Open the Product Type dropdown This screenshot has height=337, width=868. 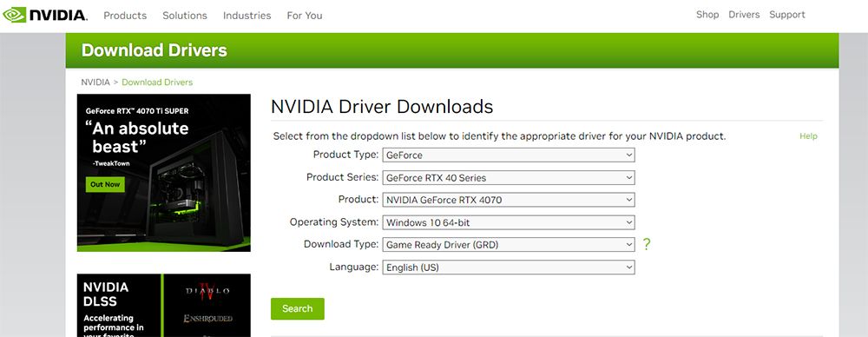pos(508,155)
